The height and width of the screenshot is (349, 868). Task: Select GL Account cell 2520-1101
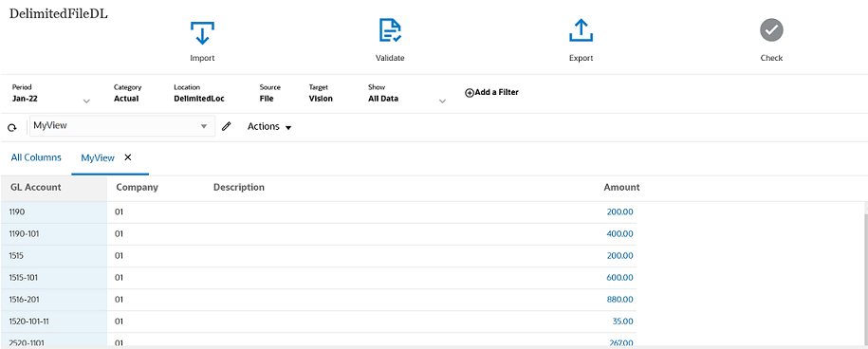click(54, 340)
